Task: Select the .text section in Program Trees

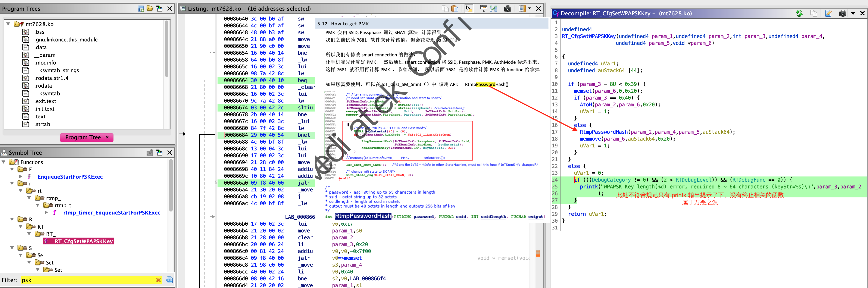Action: pos(40,117)
